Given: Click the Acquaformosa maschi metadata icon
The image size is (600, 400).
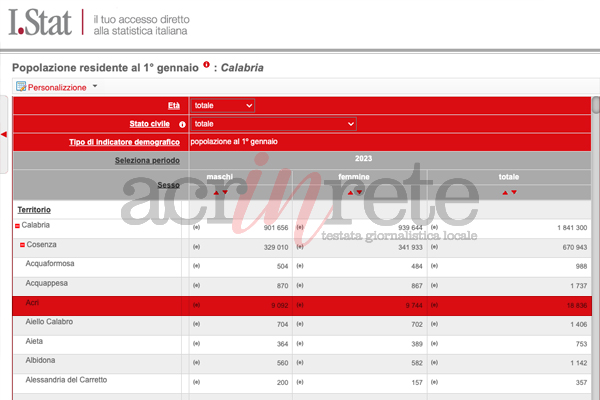Looking at the screenshot, I should [196, 266].
